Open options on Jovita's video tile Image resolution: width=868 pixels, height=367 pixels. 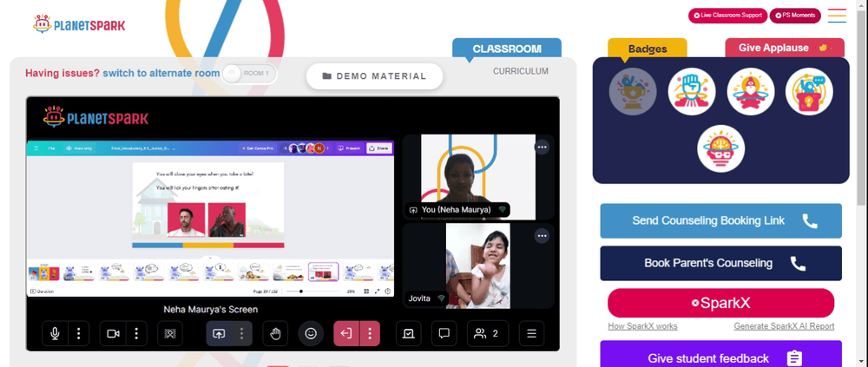tap(542, 236)
